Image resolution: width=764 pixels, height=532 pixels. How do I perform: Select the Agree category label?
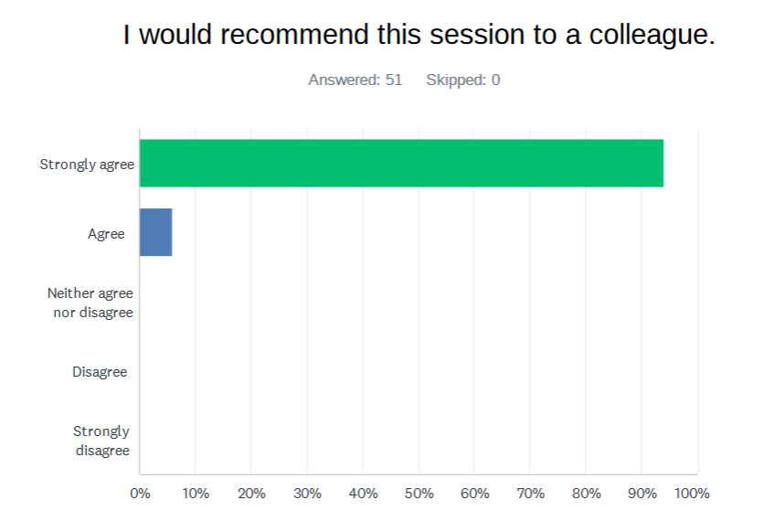tap(106, 234)
